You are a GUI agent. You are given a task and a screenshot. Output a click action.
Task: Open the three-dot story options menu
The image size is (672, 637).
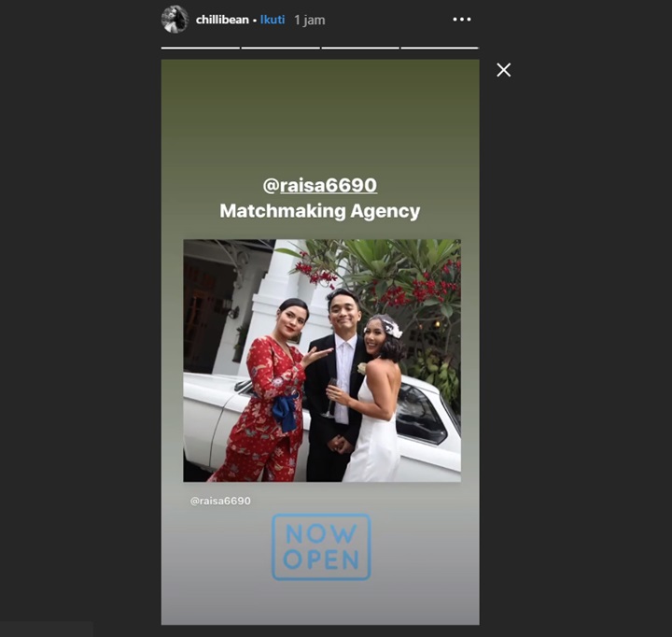(462, 20)
